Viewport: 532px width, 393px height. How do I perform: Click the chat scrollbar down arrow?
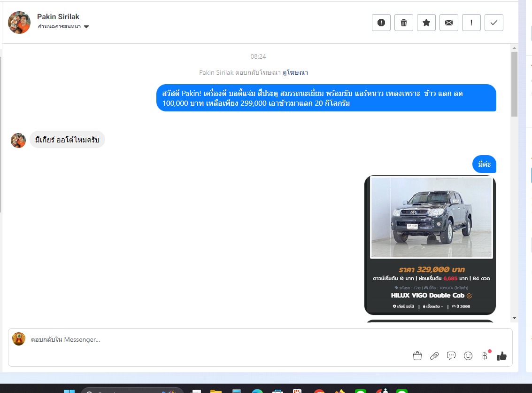[x=514, y=318]
